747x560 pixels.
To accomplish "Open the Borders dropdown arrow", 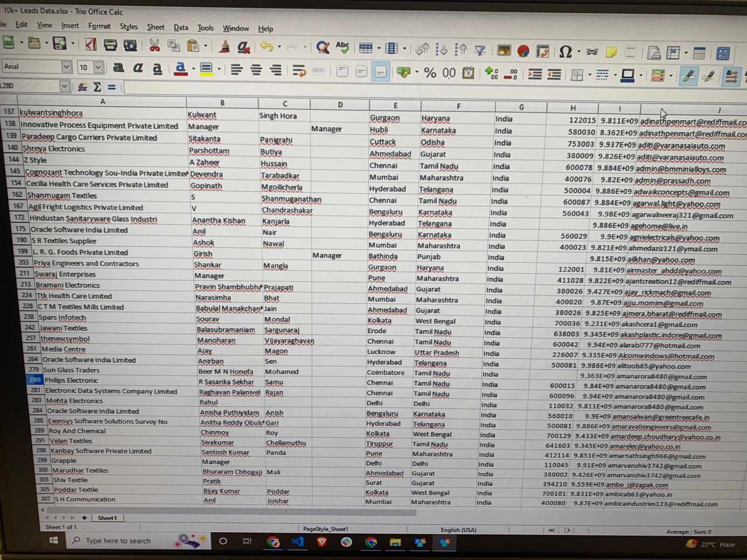I will pos(590,75).
